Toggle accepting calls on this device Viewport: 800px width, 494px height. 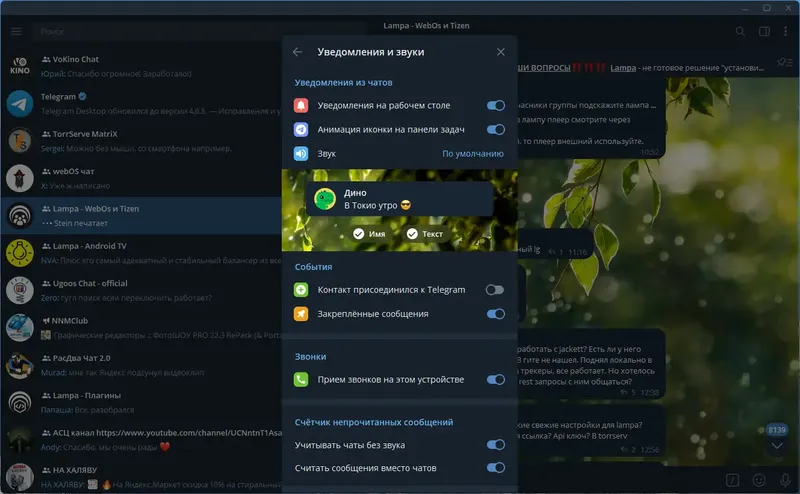click(495, 380)
